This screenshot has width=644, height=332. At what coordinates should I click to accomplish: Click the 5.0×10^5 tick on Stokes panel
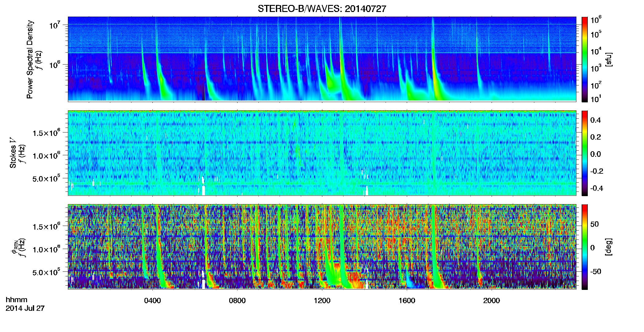coord(46,178)
